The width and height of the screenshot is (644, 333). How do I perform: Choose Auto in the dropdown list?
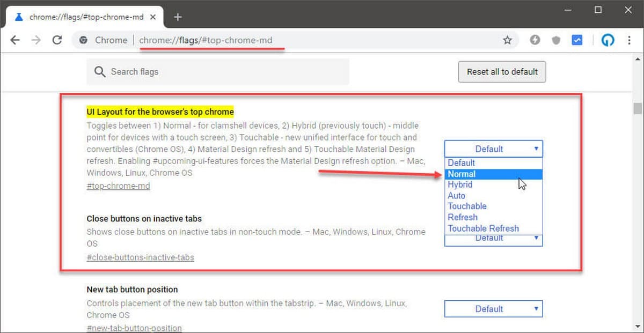click(x=493, y=196)
